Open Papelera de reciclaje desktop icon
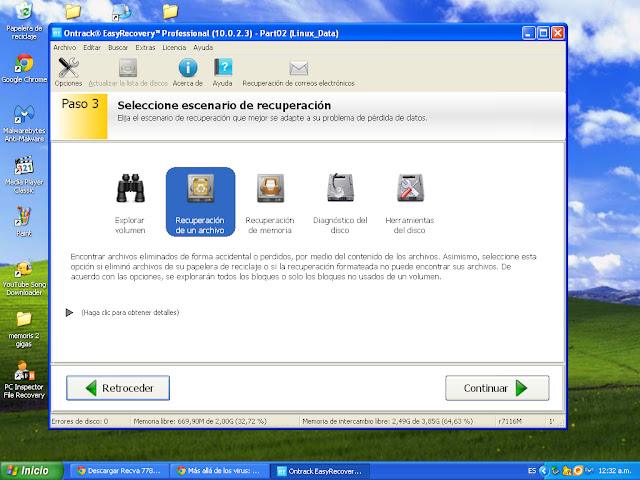This screenshot has height=480, width=640. (x=24, y=20)
